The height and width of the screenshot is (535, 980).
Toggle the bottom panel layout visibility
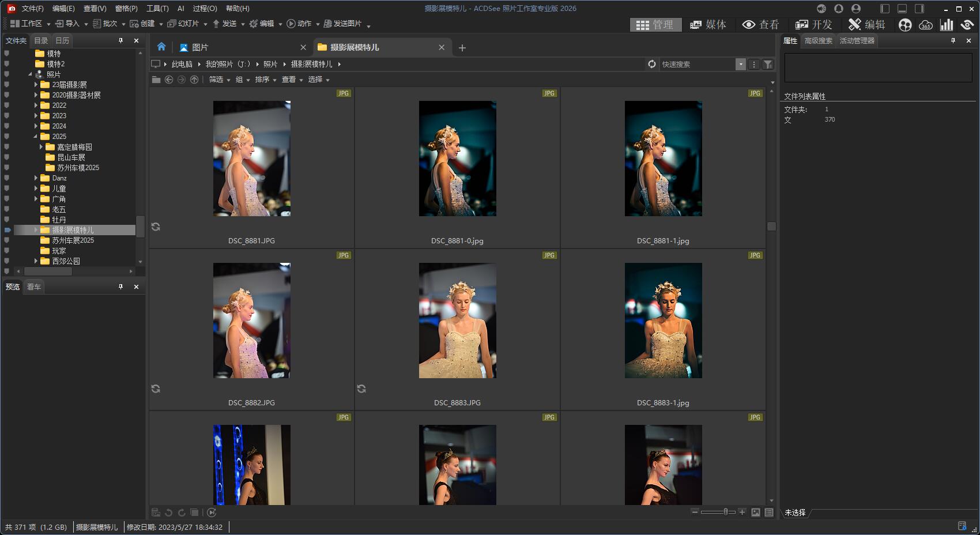(x=902, y=9)
